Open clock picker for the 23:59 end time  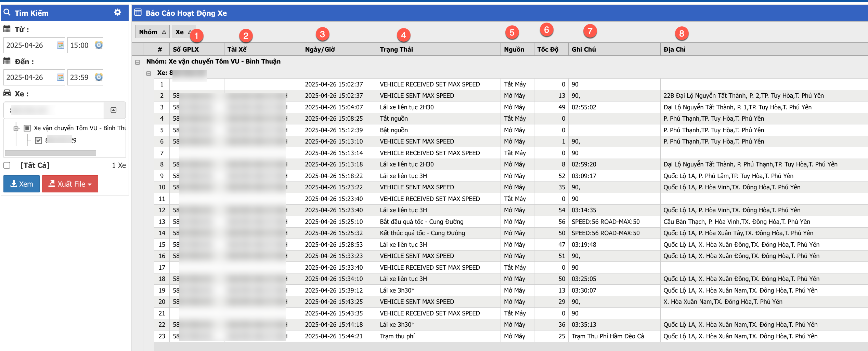(99, 77)
